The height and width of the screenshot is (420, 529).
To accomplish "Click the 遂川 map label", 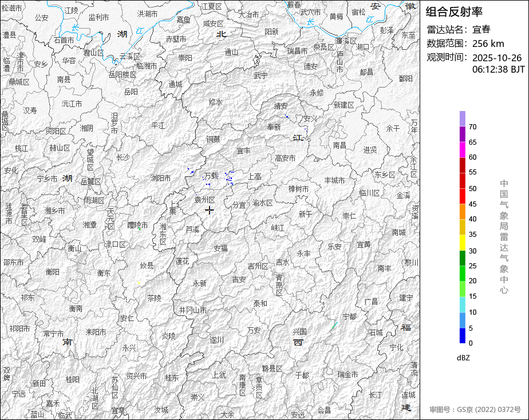I will click(x=216, y=340).
